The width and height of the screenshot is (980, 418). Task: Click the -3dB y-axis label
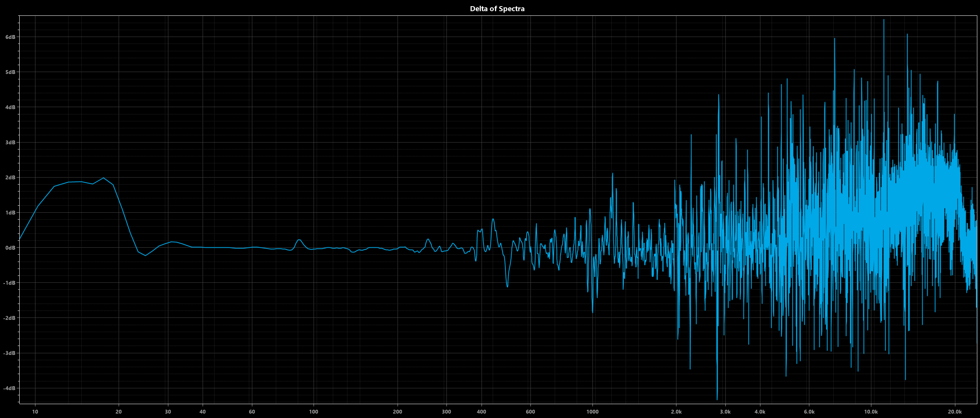coord(10,353)
